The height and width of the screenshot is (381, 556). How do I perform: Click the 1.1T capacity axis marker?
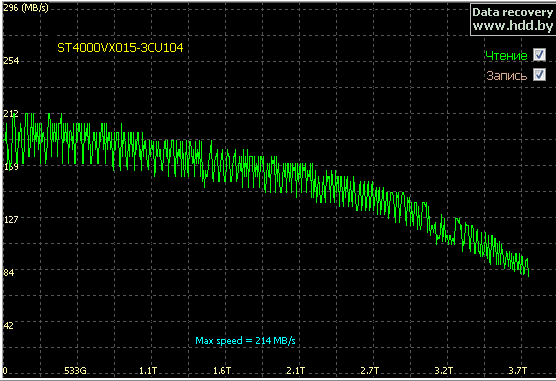click(148, 371)
